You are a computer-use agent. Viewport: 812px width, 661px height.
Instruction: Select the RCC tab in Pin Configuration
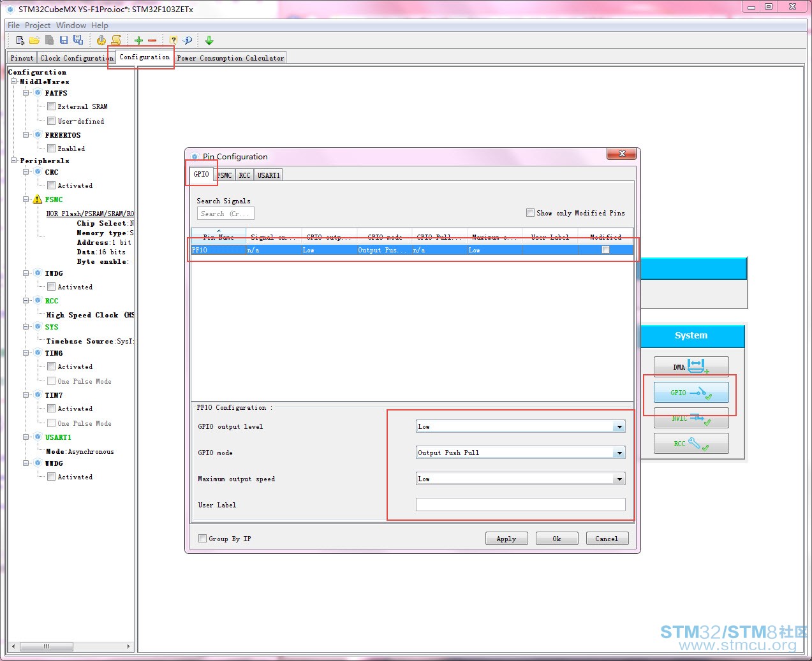tap(244, 175)
